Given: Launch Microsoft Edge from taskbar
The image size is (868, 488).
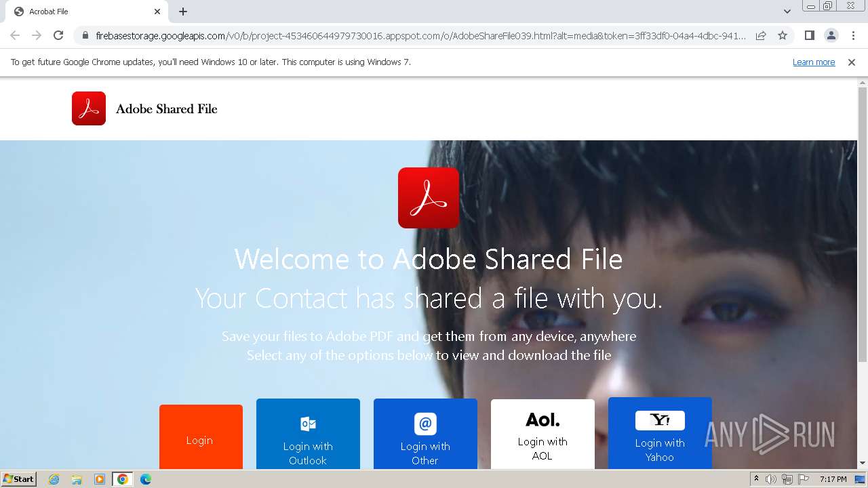Looking at the screenshot, I should point(145,479).
